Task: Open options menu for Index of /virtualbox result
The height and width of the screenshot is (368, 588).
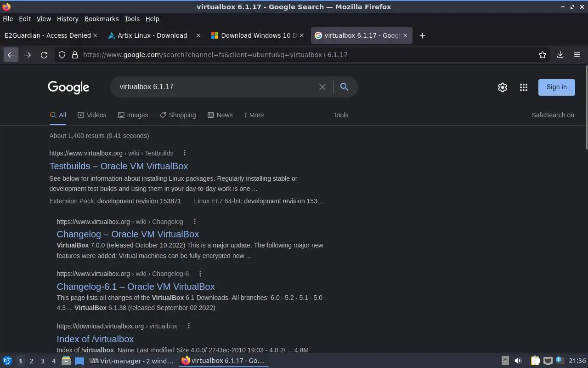Action: click(x=188, y=326)
